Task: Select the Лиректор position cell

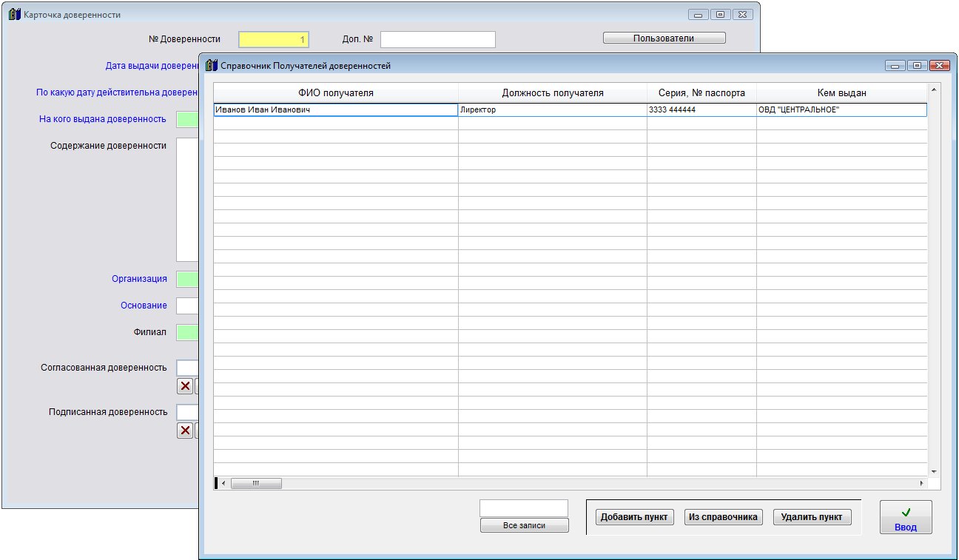Action: [x=553, y=109]
